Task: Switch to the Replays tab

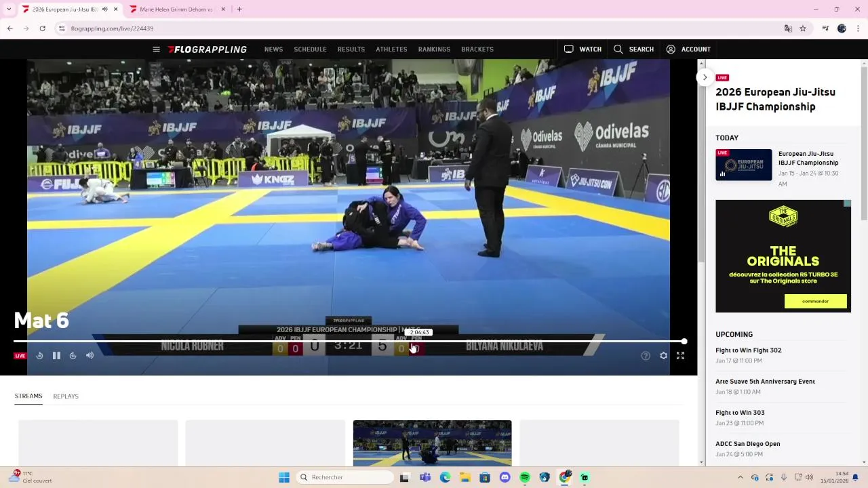Action: pyautogui.click(x=66, y=396)
